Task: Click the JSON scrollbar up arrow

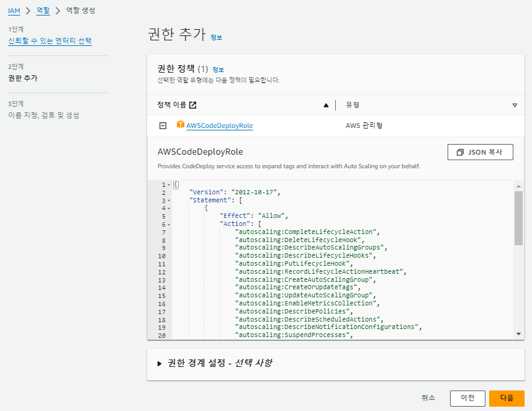Action: tap(518, 186)
